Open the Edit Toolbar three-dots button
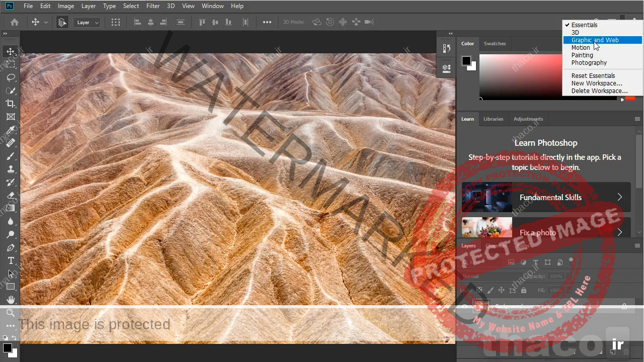Image resolution: width=644 pixels, height=362 pixels. tap(11, 326)
